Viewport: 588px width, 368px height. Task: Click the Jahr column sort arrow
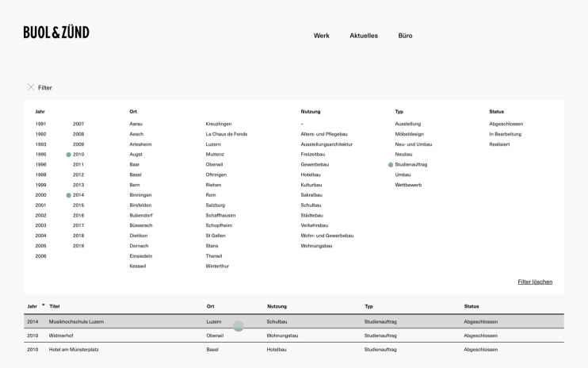point(43,305)
